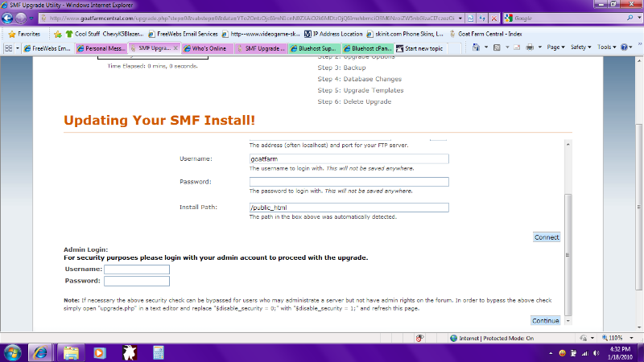Open the Safety menu dropdown
644x362 pixels.
pos(580,47)
